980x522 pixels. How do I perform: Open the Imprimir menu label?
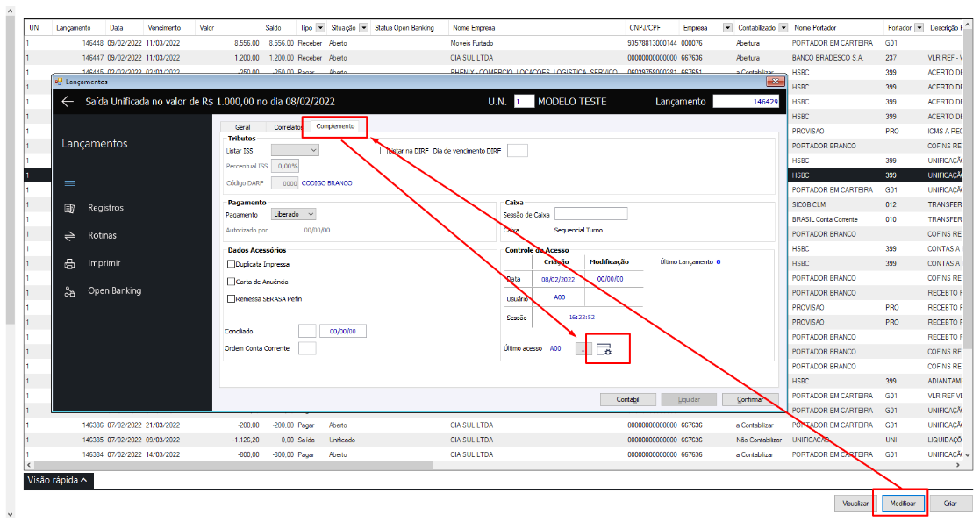click(x=104, y=263)
